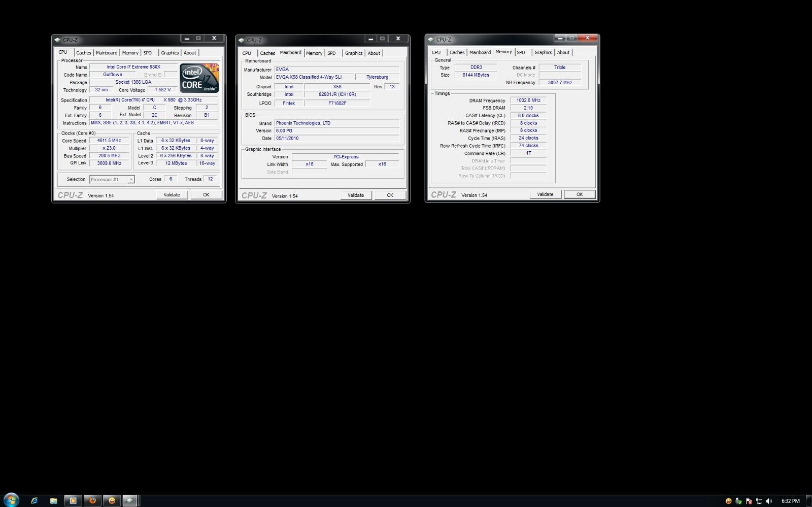
Task: Open the Windows Start orb
Action: (11, 500)
